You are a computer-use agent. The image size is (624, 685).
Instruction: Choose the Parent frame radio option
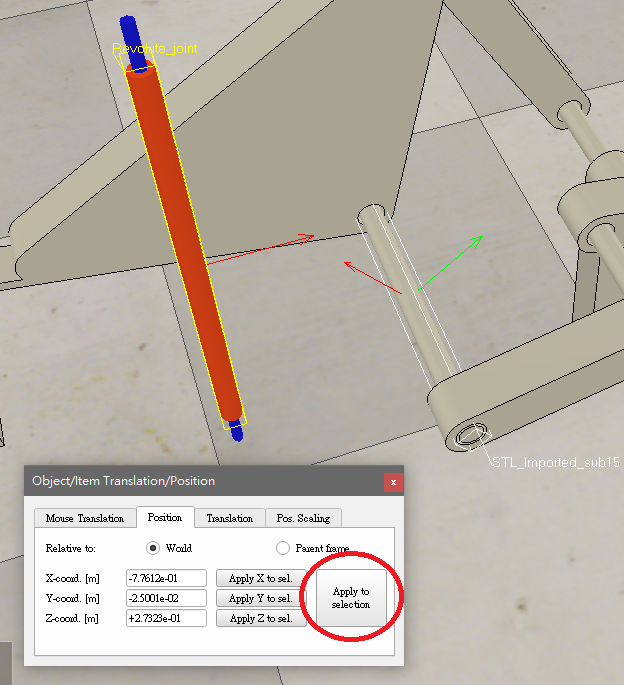(283, 548)
